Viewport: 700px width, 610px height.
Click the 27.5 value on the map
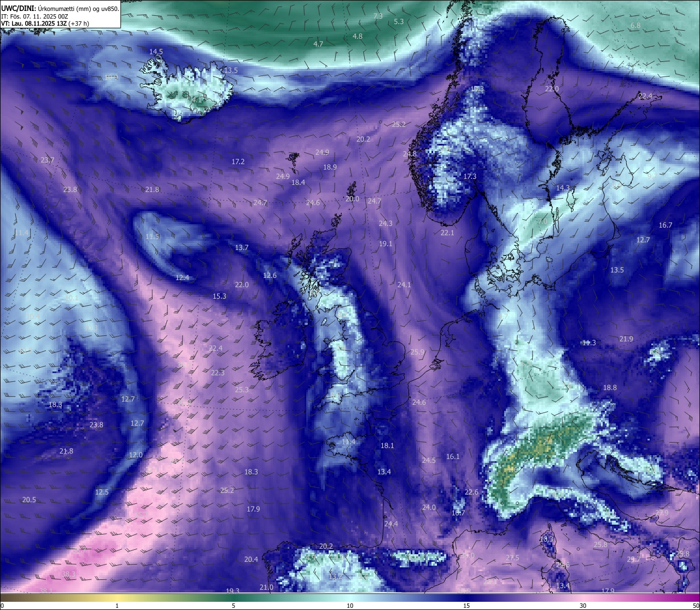coord(512,557)
